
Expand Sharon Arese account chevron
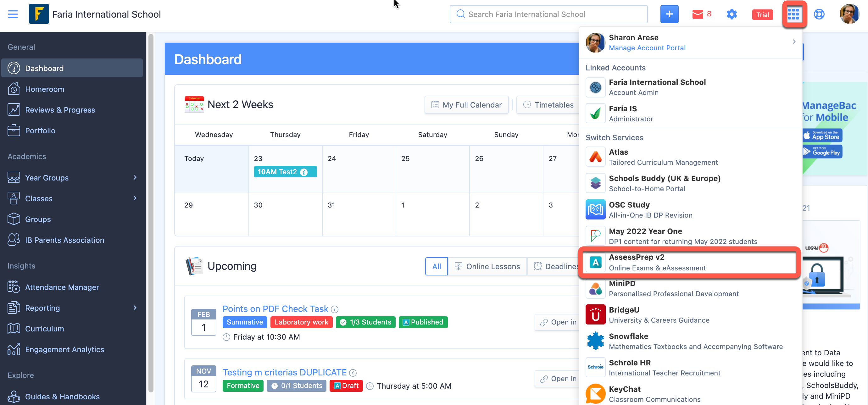[x=794, y=42]
